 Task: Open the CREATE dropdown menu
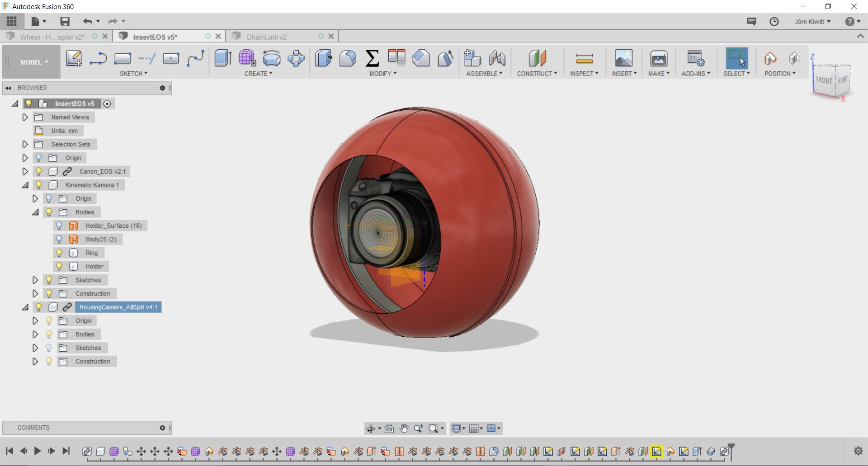[259, 73]
